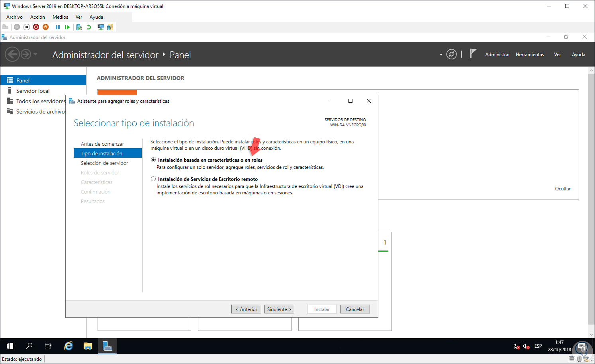Open the Herramientas menu
This screenshot has height=364, width=595.
click(x=530, y=55)
